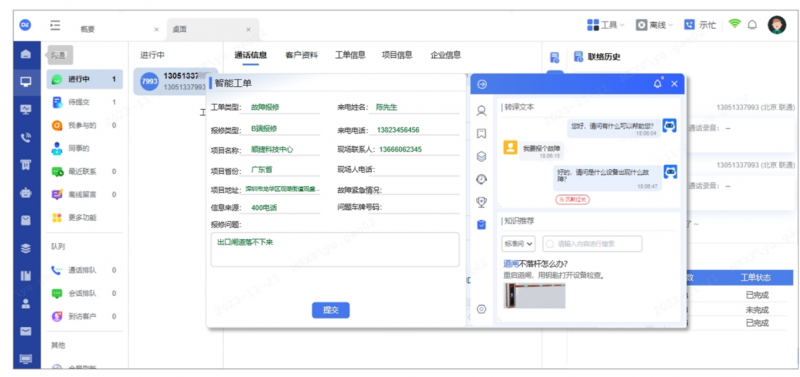The image size is (800, 377).
Task: Open the bell icon in assistant panel header
Action: (658, 84)
